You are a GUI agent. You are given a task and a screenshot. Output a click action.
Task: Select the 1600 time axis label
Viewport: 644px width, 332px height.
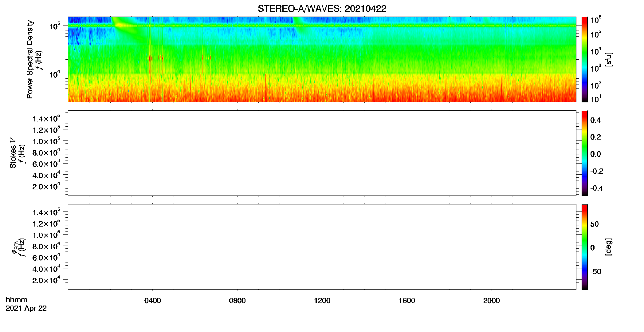click(x=407, y=301)
